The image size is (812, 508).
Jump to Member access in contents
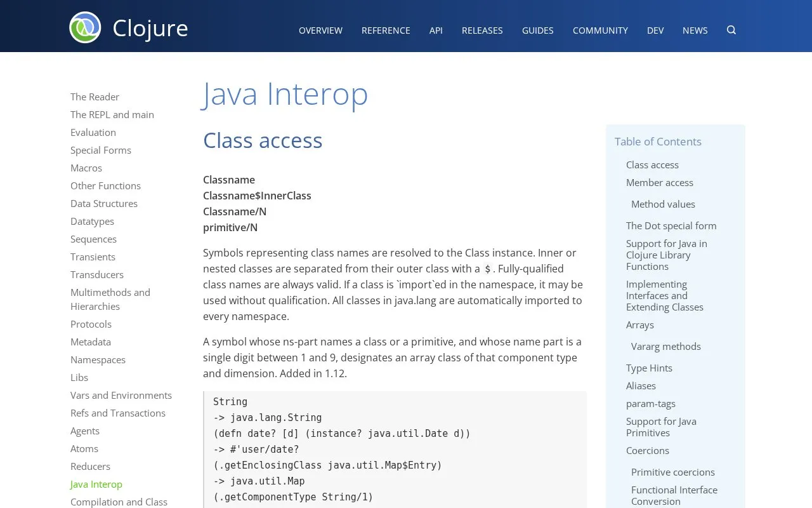pos(660,182)
